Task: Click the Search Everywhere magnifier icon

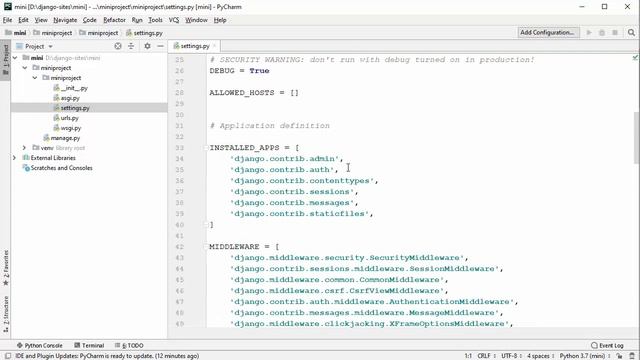Action: point(631,33)
